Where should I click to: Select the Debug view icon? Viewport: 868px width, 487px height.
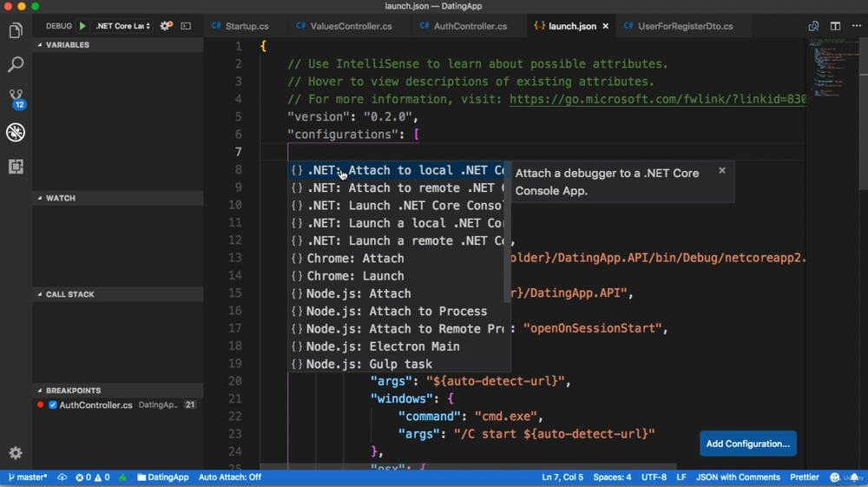[16, 132]
